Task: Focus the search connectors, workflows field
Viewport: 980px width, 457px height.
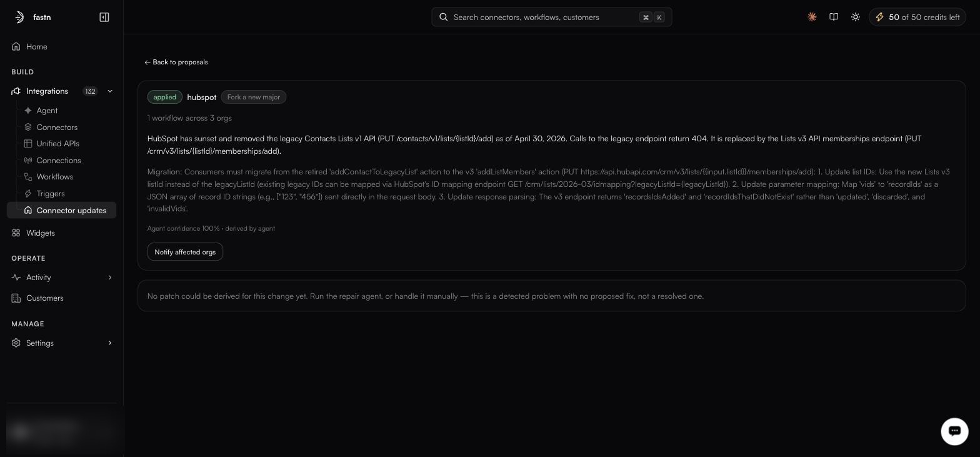Action: (x=552, y=18)
